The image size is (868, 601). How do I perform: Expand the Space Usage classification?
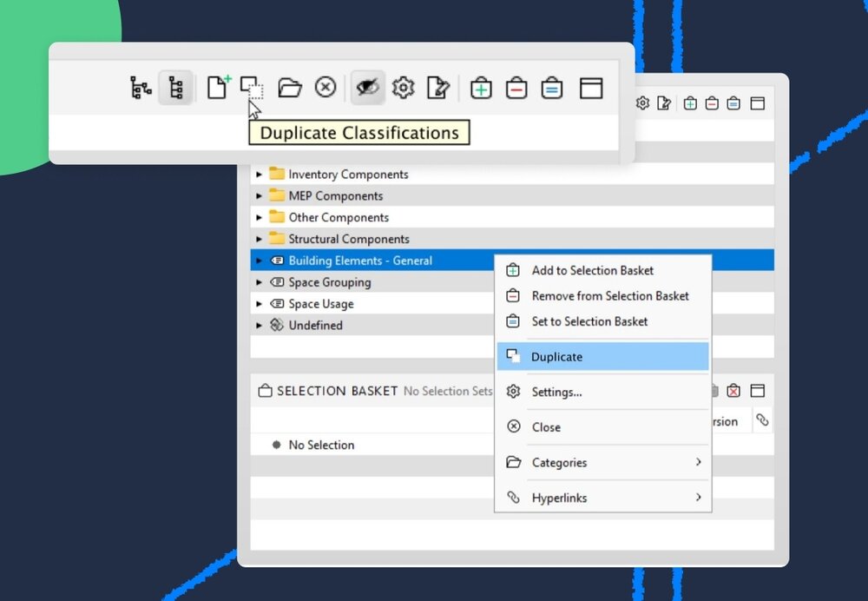[259, 304]
